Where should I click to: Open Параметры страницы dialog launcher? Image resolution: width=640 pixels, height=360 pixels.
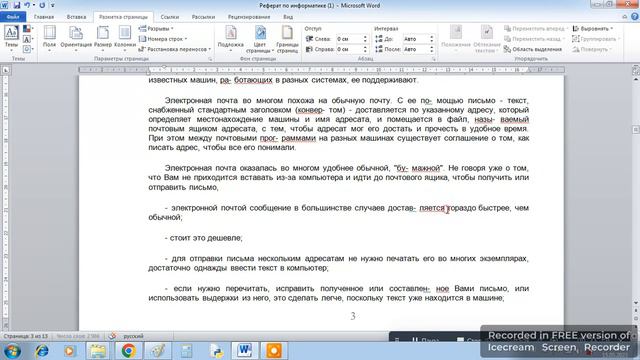click(210, 59)
